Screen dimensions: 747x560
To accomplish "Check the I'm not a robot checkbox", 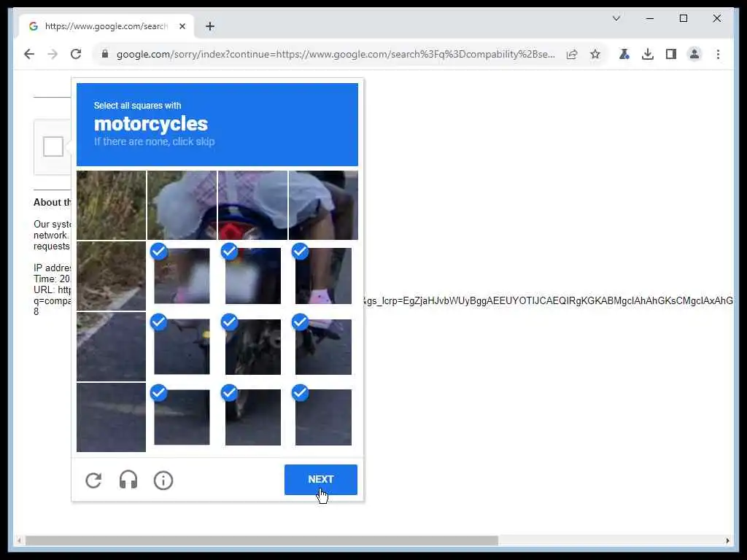I will click(x=53, y=147).
